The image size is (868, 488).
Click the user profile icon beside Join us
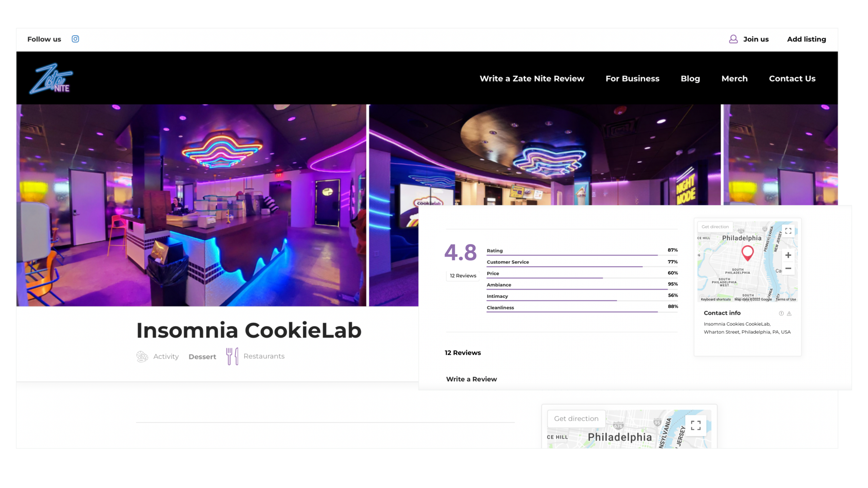pos(733,39)
